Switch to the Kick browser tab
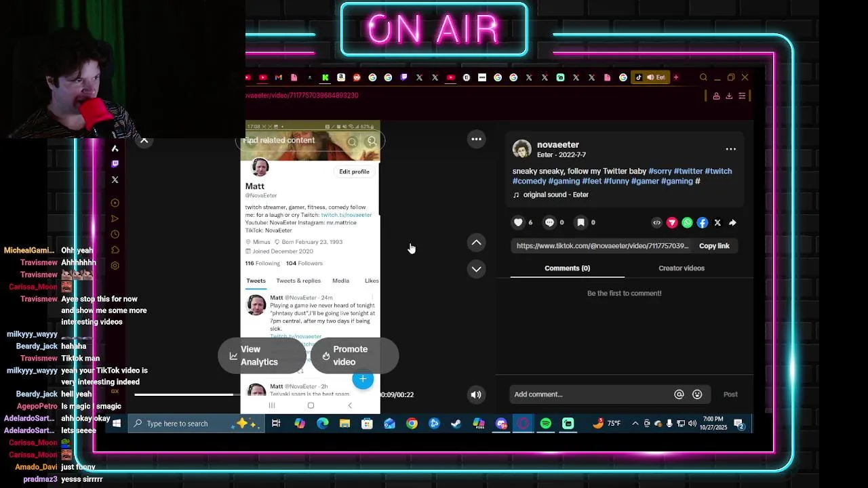The height and width of the screenshot is (488, 868). tap(325, 77)
